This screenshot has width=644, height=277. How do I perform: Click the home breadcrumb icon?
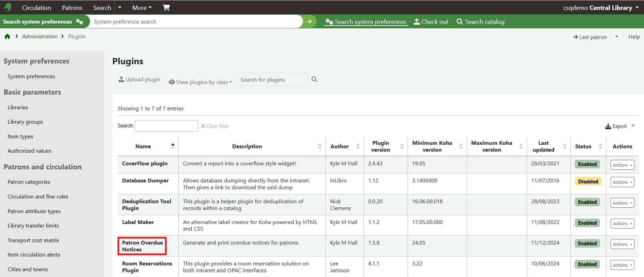tap(8, 37)
